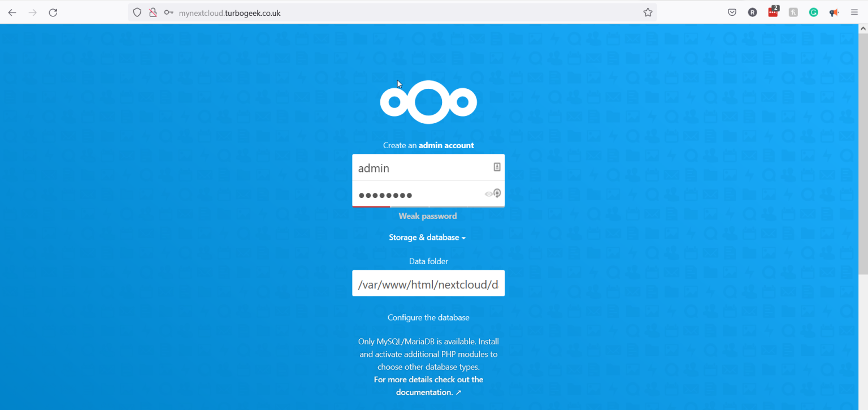
Task: Click the password generator lock icon
Action: coord(497,193)
